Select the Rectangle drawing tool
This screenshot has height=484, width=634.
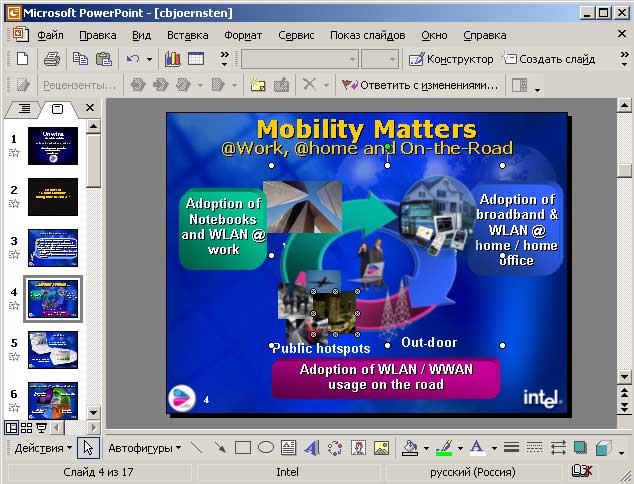242,448
